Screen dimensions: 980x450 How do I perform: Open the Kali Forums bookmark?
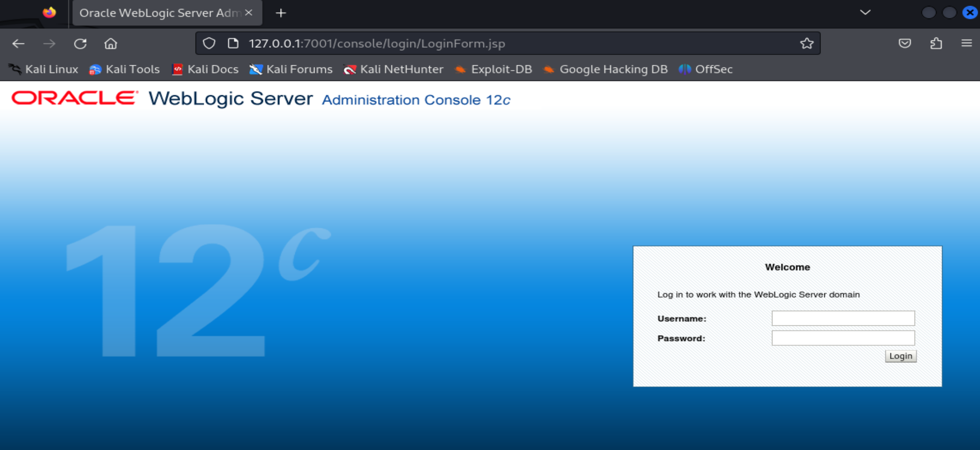291,69
